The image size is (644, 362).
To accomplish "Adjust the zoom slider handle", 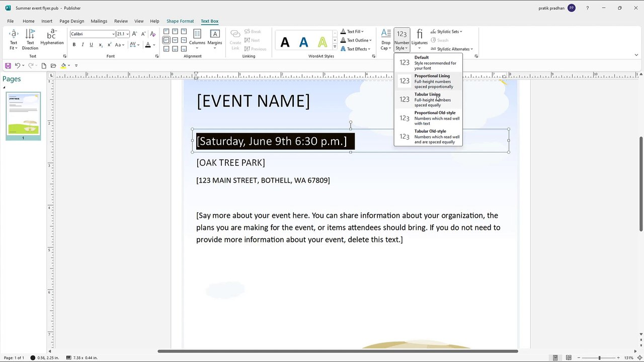I will pyautogui.click(x=599, y=357).
